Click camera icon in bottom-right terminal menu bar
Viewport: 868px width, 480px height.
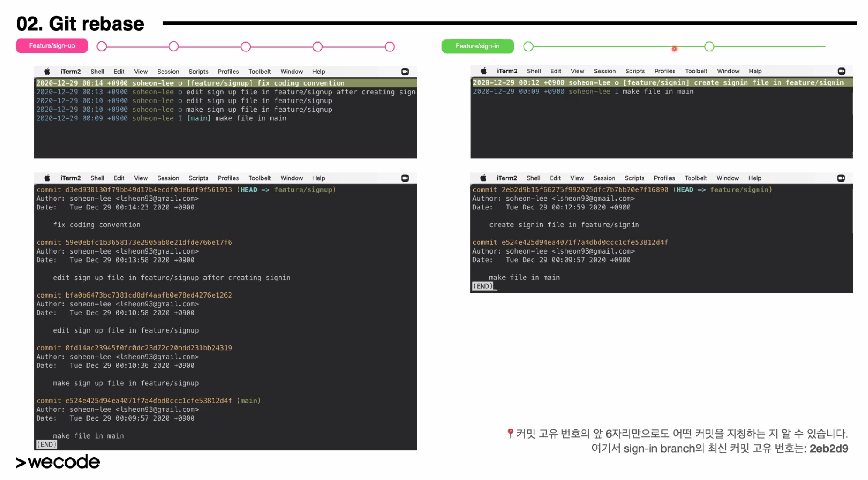click(x=840, y=178)
